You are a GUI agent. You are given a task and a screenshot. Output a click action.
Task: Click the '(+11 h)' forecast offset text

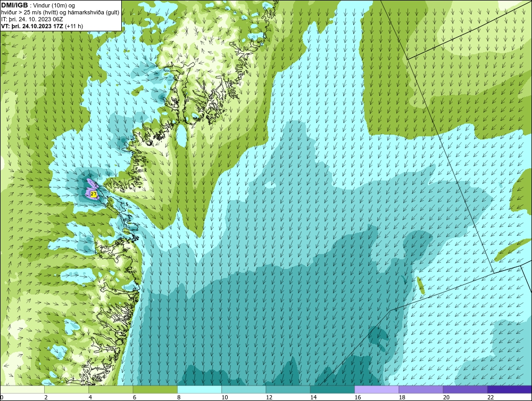[x=74, y=26]
